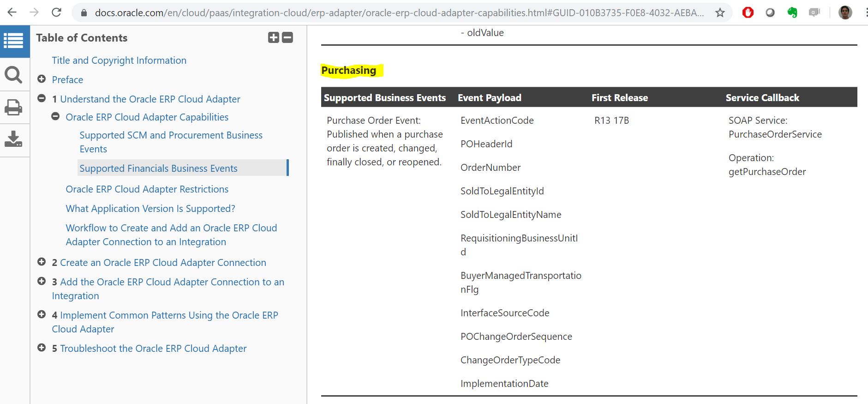
Task: Expand chapter 5 Troubleshoot the Adapter
Action: coord(42,348)
